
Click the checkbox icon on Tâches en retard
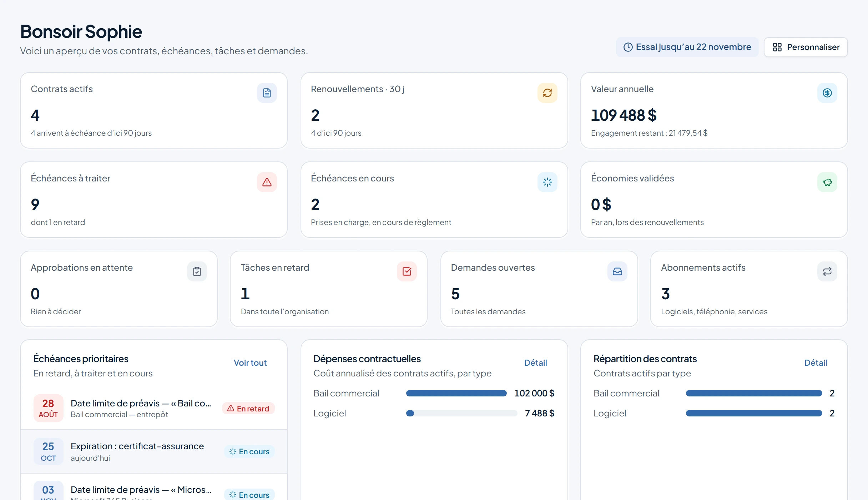407,271
